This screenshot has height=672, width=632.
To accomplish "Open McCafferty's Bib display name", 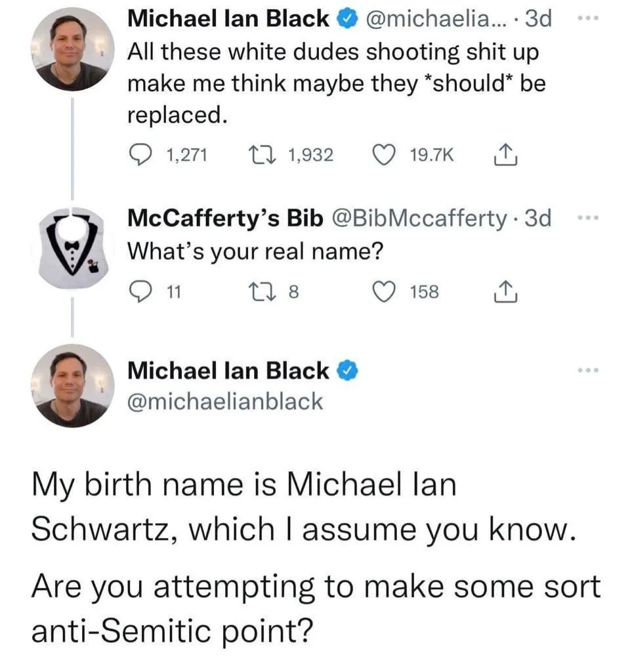I will click(224, 218).
